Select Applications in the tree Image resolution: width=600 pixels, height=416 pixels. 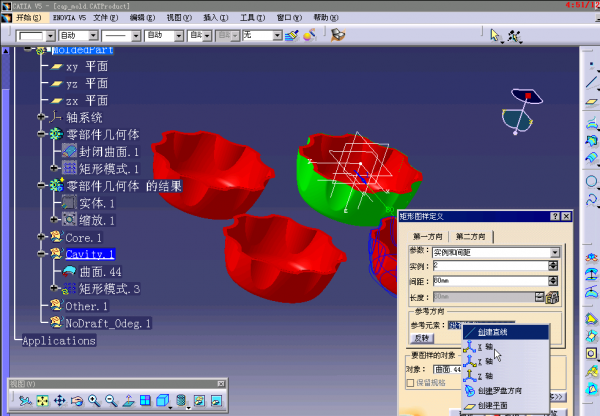coord(59,341)
